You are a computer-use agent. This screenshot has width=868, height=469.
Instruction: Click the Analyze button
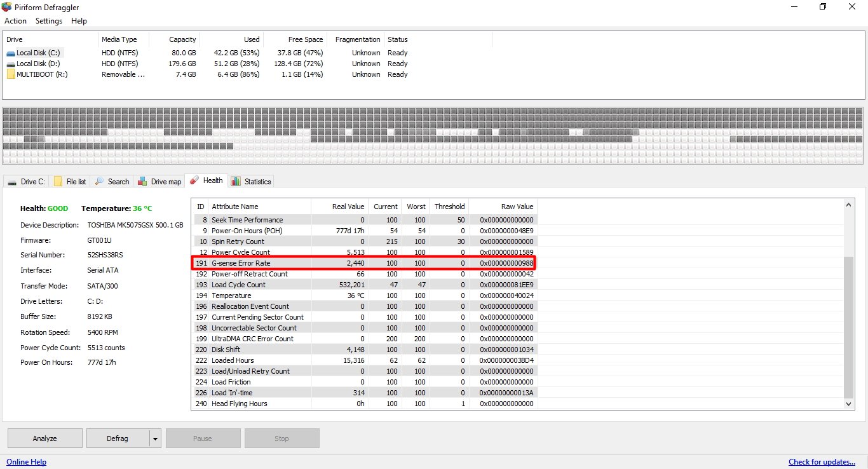pos(45,438)
